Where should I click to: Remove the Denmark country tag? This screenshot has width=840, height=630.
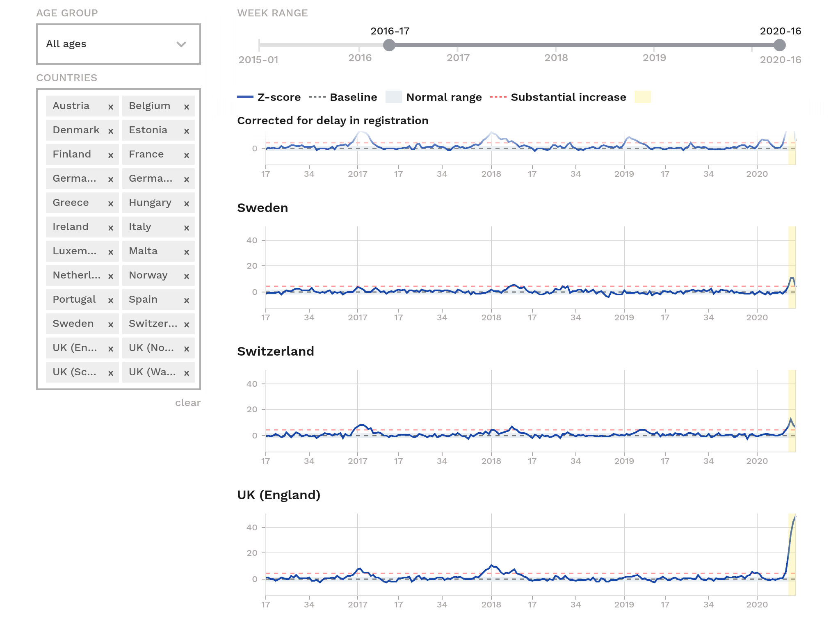tap(110, 131)
